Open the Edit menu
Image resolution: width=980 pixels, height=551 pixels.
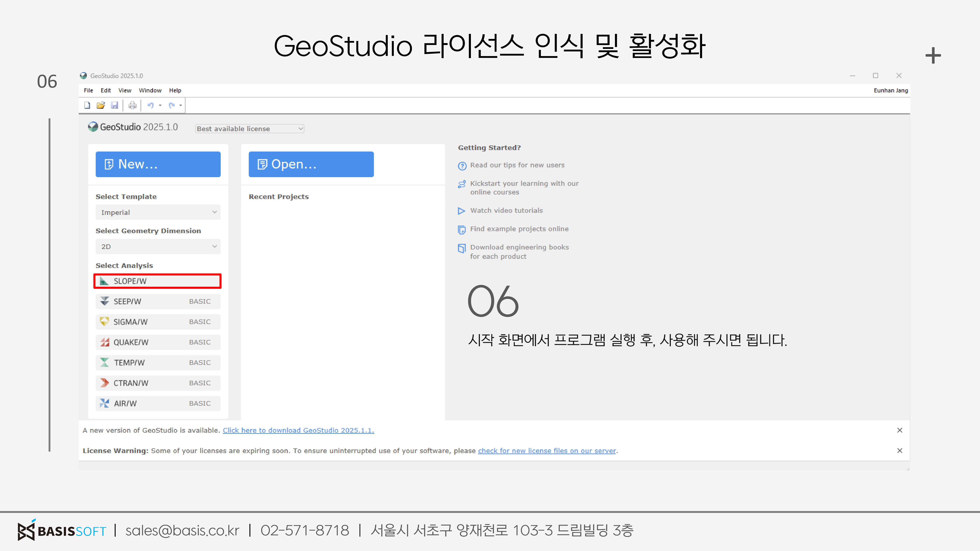[106, 90]
